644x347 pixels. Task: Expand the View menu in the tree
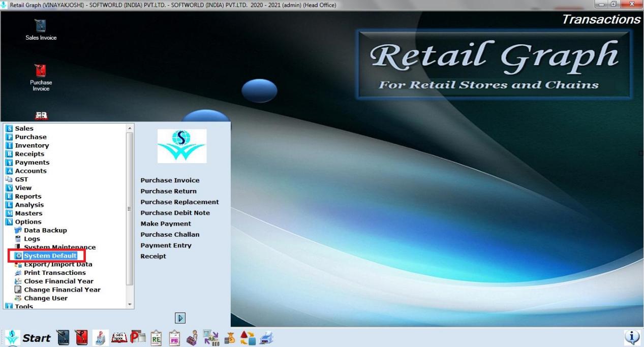[23, 188]
